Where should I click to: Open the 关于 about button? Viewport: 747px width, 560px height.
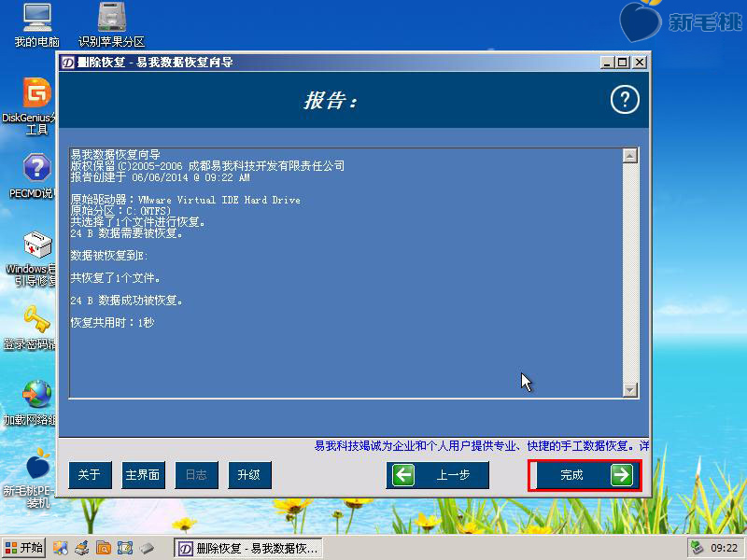click(90, 475)
